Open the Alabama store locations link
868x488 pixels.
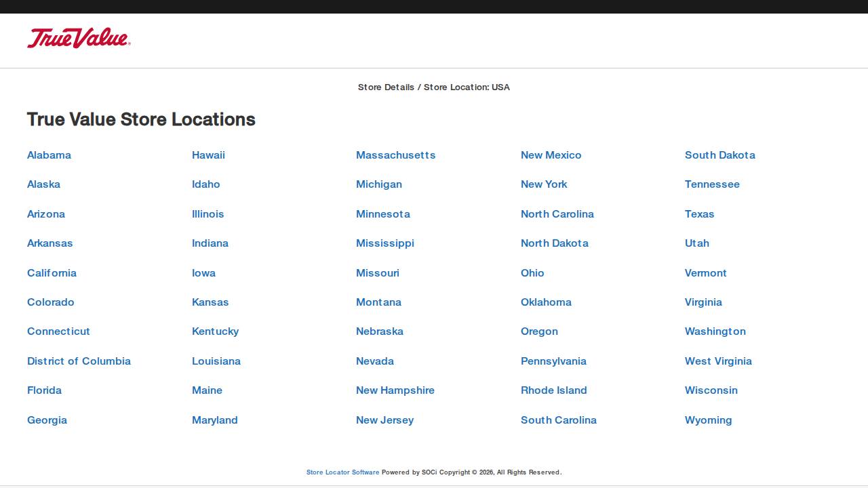49,155
